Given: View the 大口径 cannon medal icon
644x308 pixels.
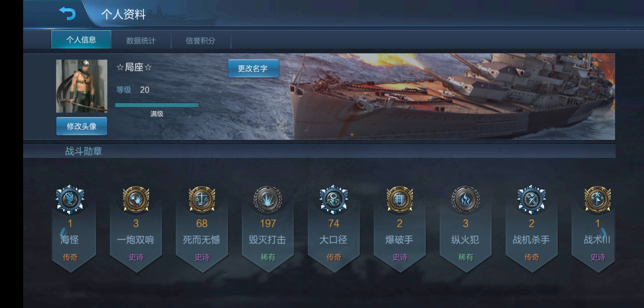Looking at the screenshot, I should [x=334, y=199].
